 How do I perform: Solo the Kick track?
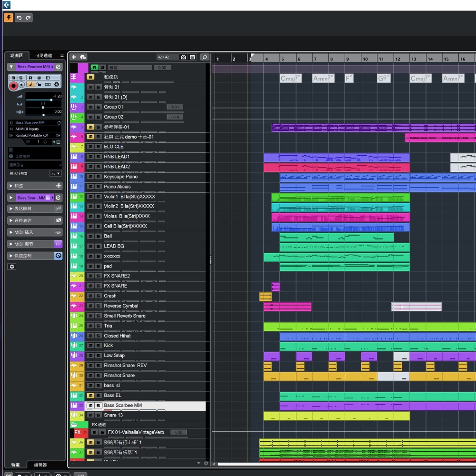pyautogui.click(x=99, y=346)
